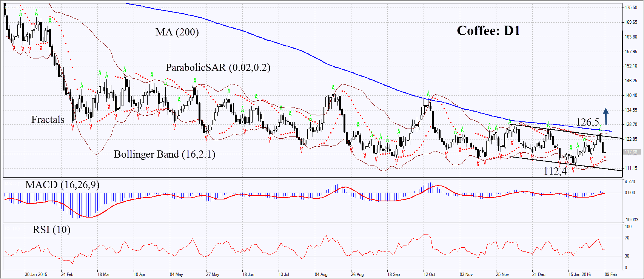
Task: Click the 122.85 price axis value
Action: click(631, 139)
